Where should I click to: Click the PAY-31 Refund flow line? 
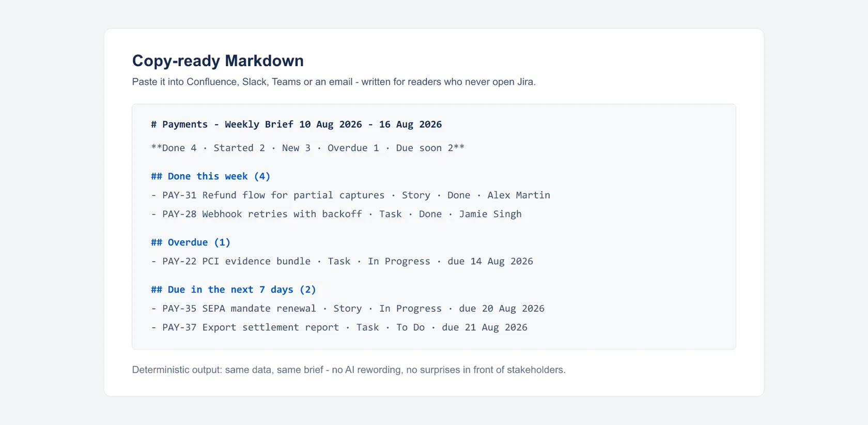[350, 195]
